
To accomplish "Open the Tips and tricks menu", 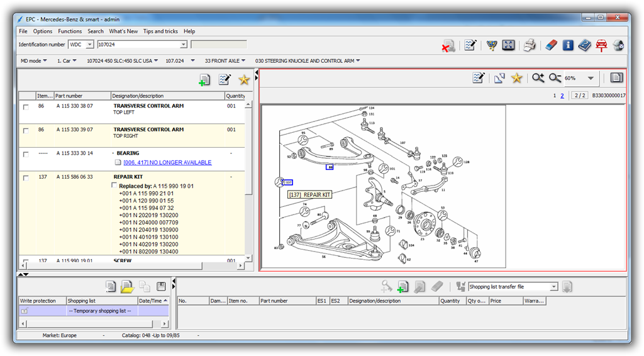I will [x=160, y=31].
